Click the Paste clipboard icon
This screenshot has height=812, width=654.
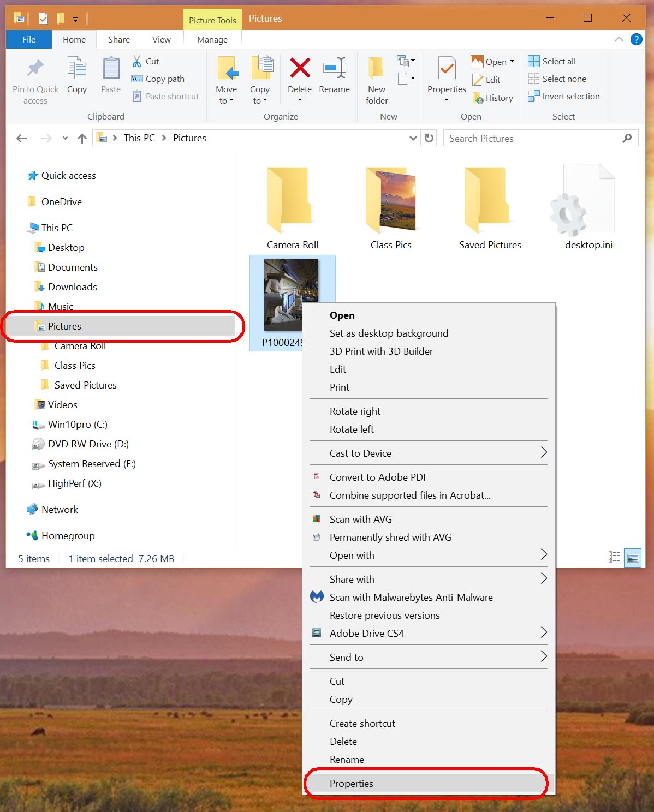[x=111, y=68]
